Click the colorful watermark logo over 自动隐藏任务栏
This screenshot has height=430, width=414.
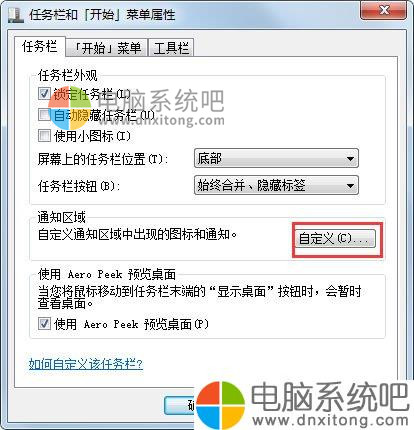point(70,109)
